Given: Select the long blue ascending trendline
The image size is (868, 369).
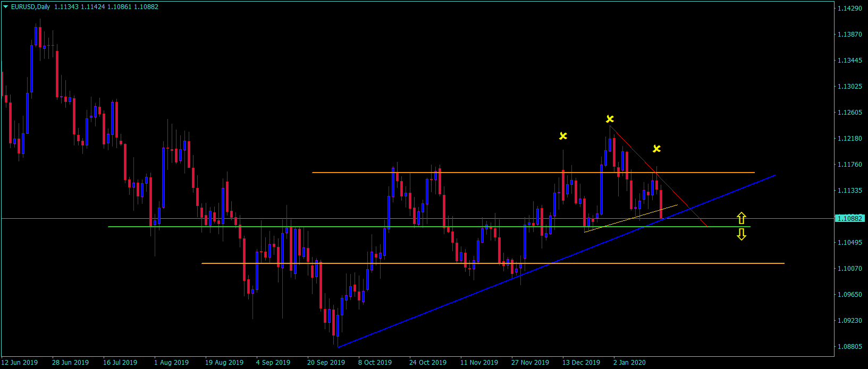Looking at the screenshot, I should [557, 261].
